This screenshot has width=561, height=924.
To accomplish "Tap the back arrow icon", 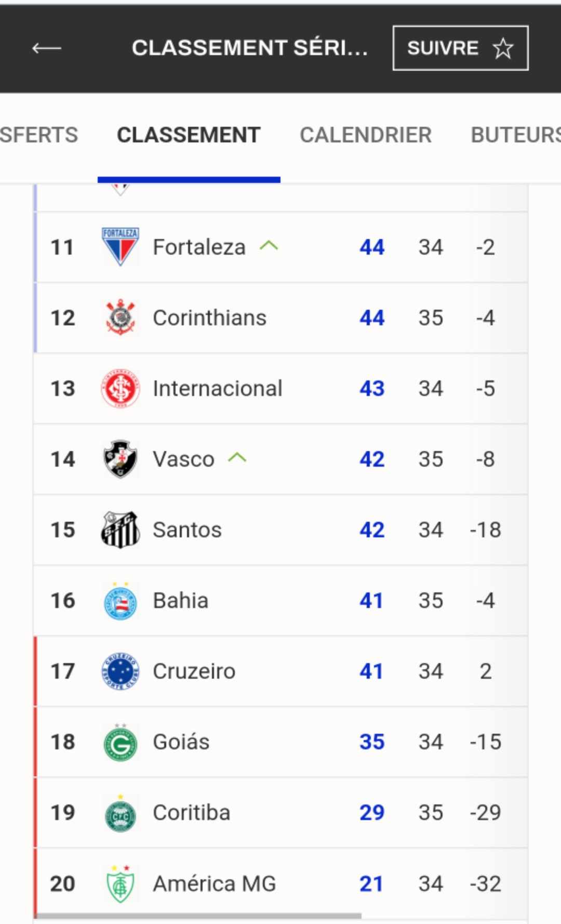I will click(x=47, y=48).
